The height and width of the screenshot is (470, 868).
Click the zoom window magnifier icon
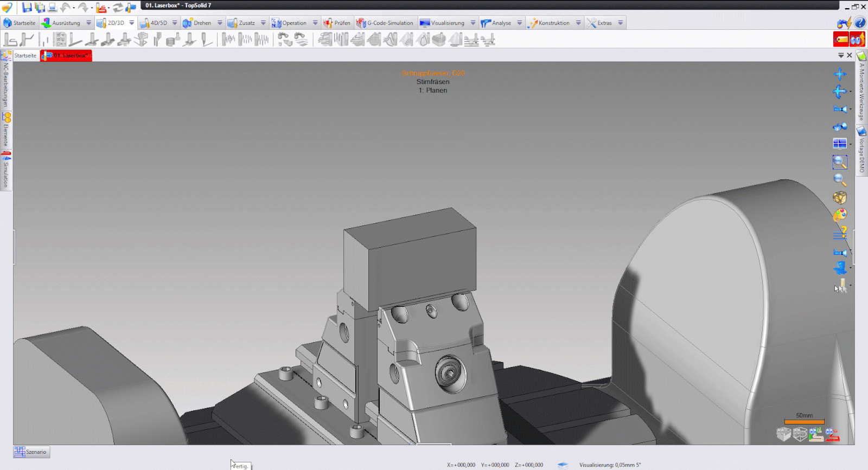pos(840,162)
